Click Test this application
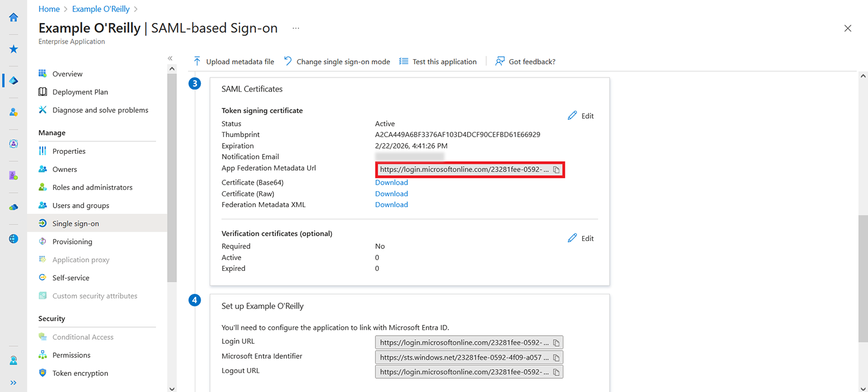 coord(438,61)
